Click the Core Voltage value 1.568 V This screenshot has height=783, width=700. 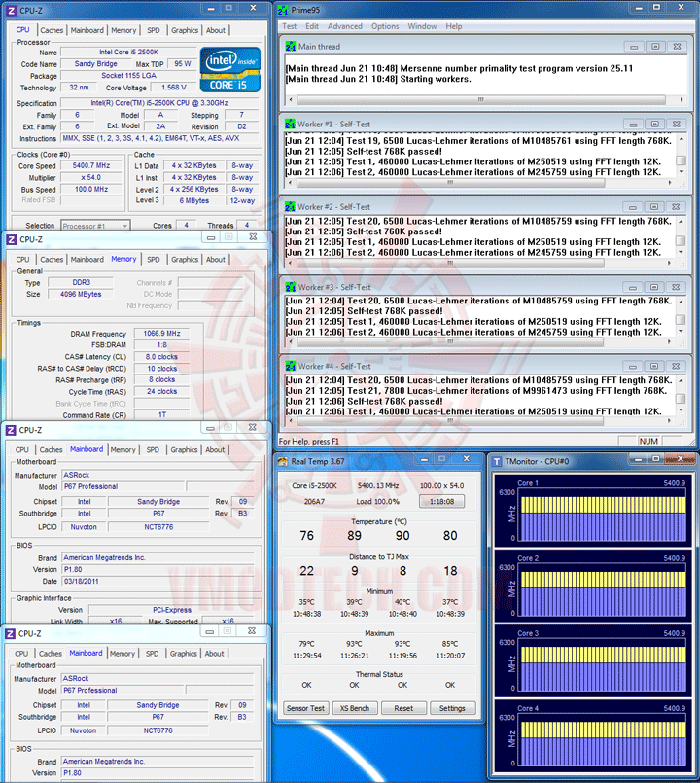[174, 88]
